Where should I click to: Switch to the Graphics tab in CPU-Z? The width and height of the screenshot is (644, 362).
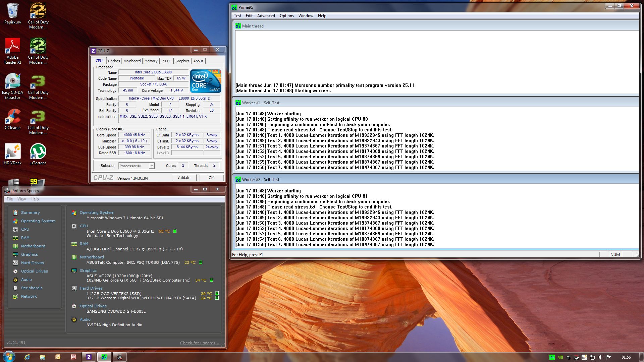[x=182, y=61]
